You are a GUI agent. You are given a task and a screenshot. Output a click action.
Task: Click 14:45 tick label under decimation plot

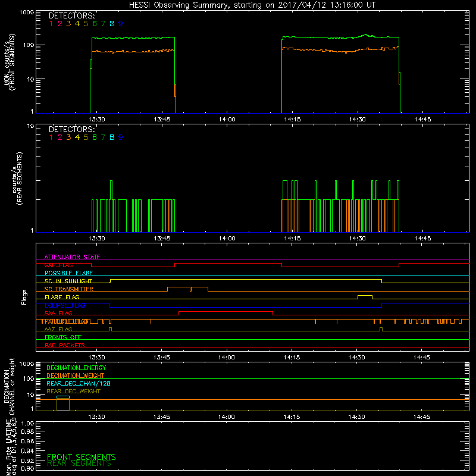422,417
